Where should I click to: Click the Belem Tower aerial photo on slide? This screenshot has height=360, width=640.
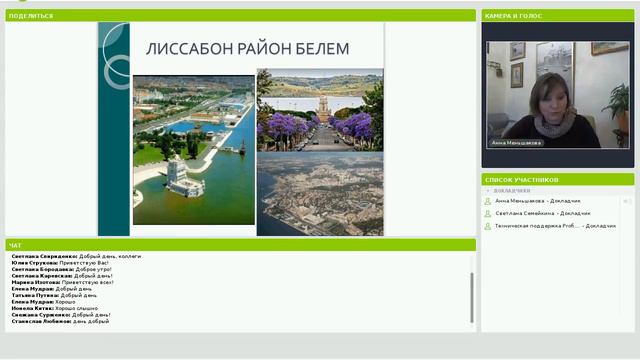[x=194, y=150]
